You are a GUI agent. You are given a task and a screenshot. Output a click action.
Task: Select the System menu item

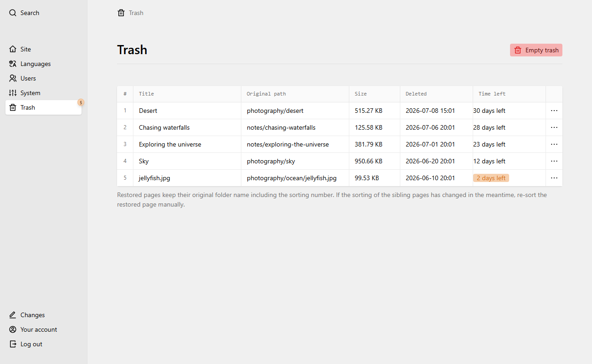click(43, 93)
